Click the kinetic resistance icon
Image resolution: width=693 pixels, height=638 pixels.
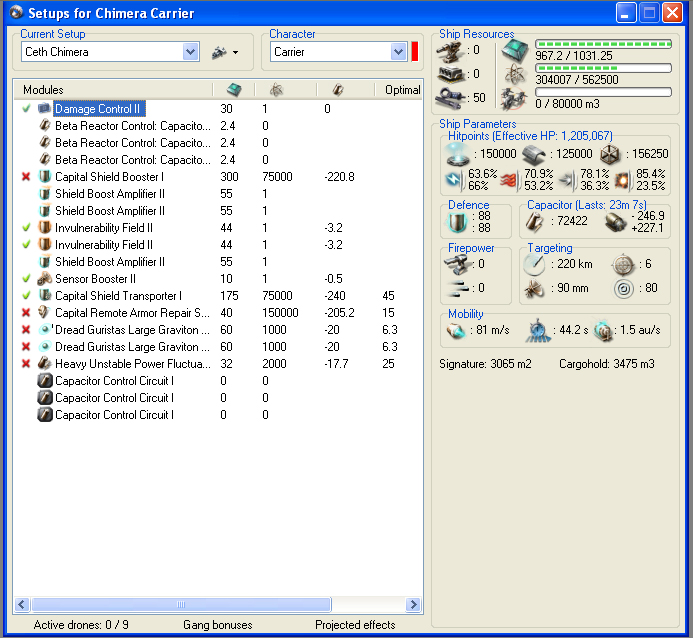[x=567, y=180]
